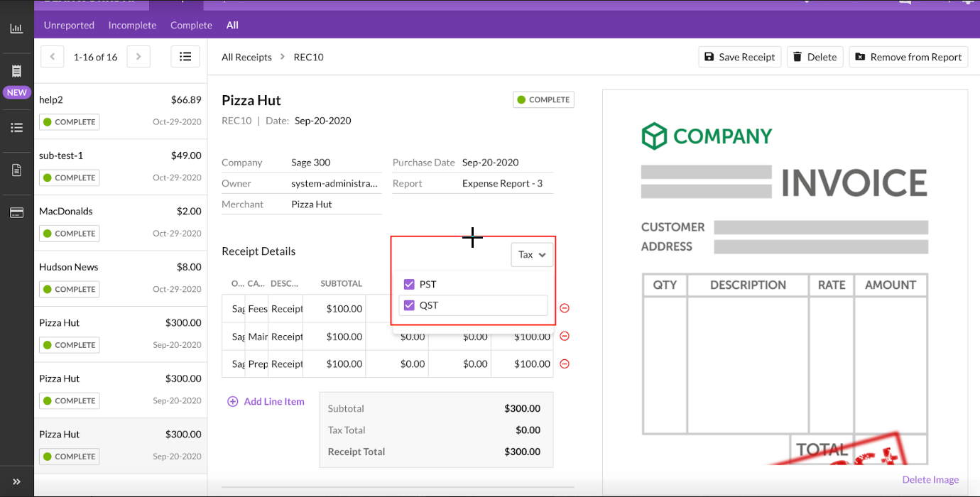Click the Save Receipt button

click(x=740, y=57)
